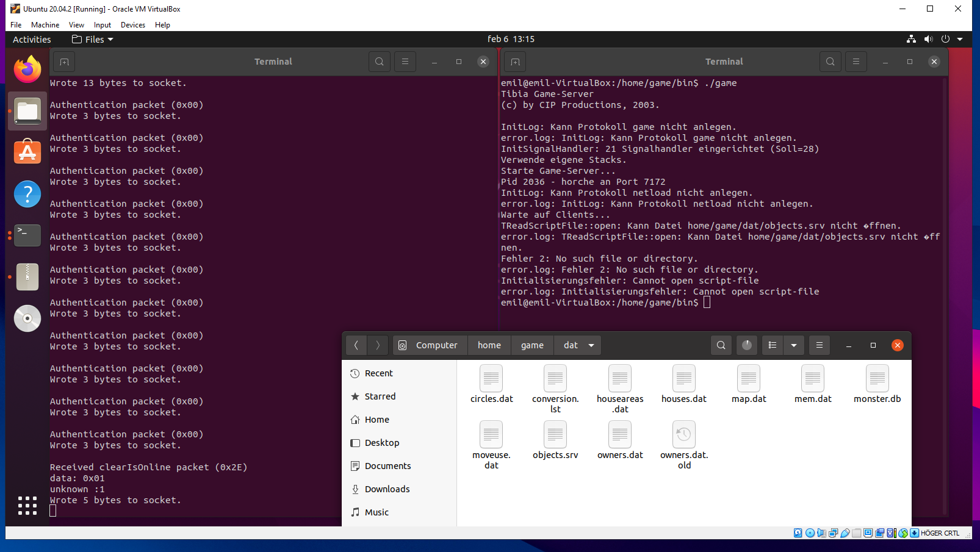The height and width of the screenshot is (552, 980).
Task: Select the mem.dat file
Action: coord(813,384)
